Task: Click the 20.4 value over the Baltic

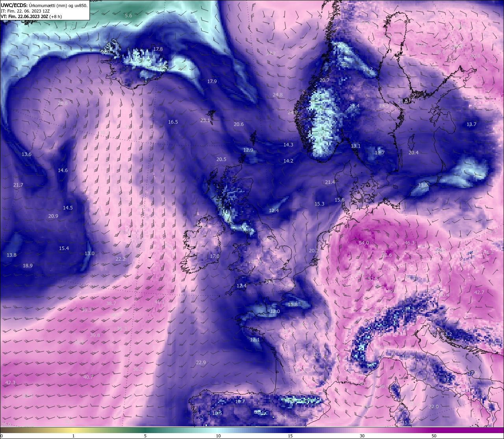Action: (413, 153)
